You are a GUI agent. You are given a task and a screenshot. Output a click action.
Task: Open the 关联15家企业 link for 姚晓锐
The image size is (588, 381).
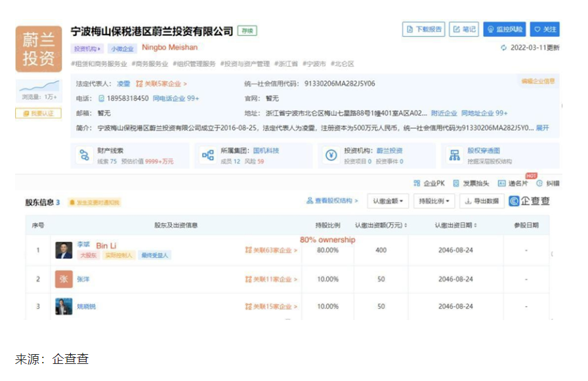pyautogui.click(x=271, y=306)
